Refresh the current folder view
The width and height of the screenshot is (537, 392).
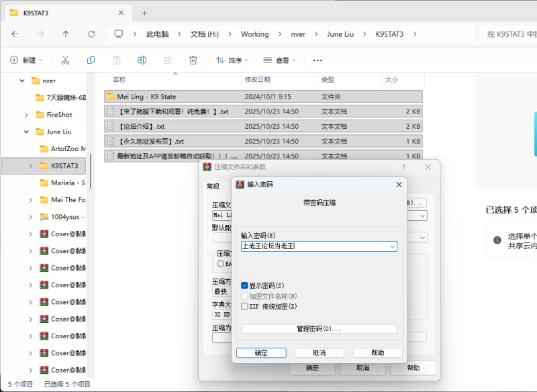91,34
